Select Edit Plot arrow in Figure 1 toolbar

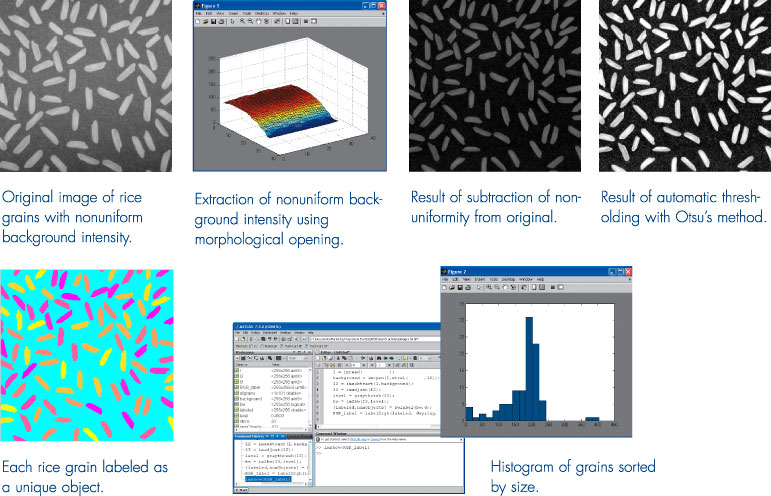pyautogui.click(x=233, y=22)
